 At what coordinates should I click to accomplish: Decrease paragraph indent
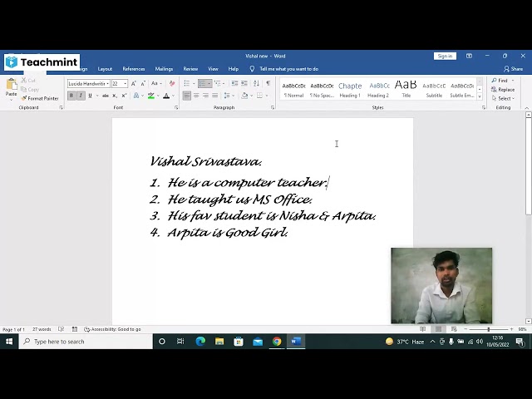pyautogui.click(x=234, y=83)
